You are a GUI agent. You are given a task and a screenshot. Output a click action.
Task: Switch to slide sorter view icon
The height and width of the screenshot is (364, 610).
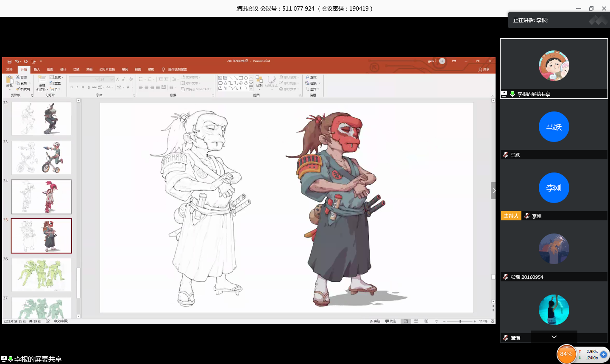(x=416, y=321)
